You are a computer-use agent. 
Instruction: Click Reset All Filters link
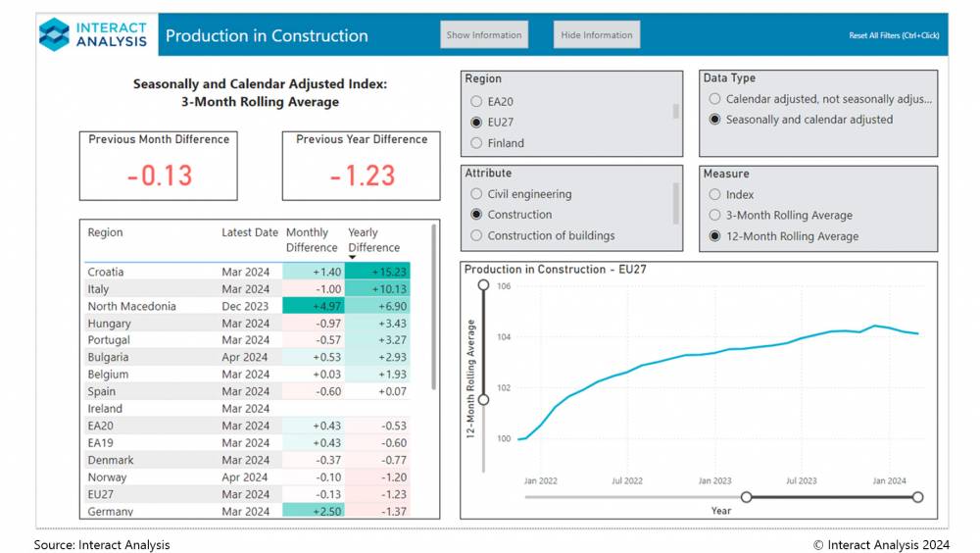pos(894,36)
